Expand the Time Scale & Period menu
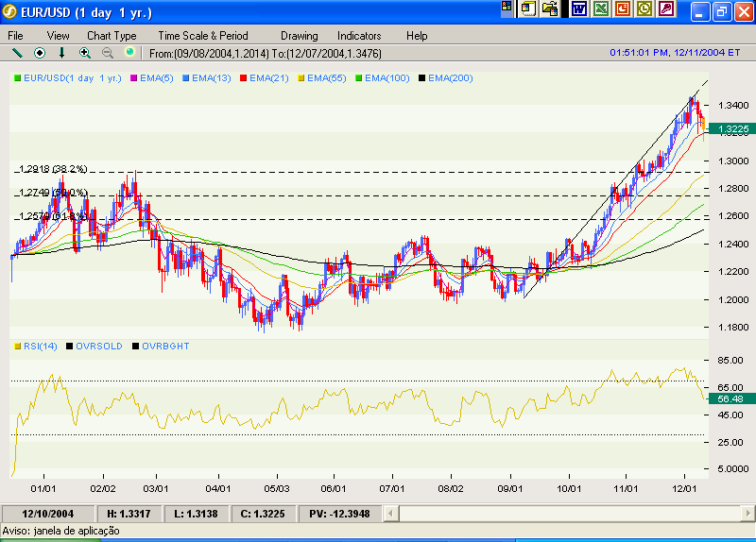 point(203,35)
